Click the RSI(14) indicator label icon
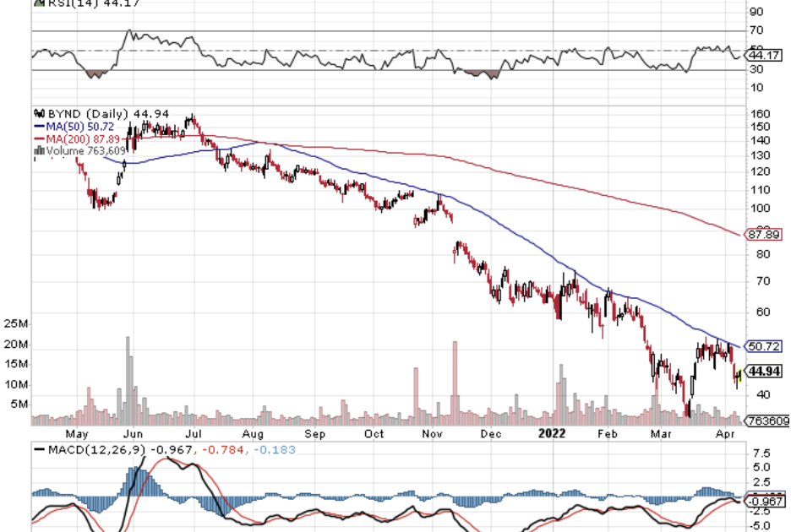Viewport: 791px width, 532px height. (37, 3)
